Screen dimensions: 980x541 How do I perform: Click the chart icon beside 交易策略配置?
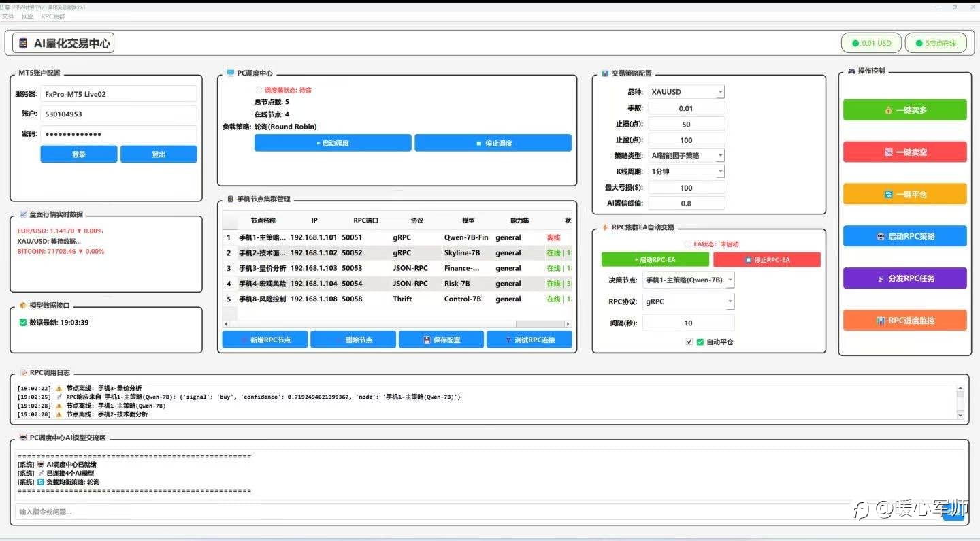[605, 73]
